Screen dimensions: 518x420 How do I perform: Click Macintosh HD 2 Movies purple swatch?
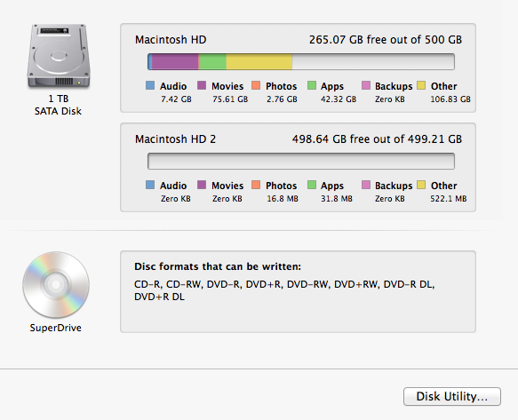click(x=202, y=185)
